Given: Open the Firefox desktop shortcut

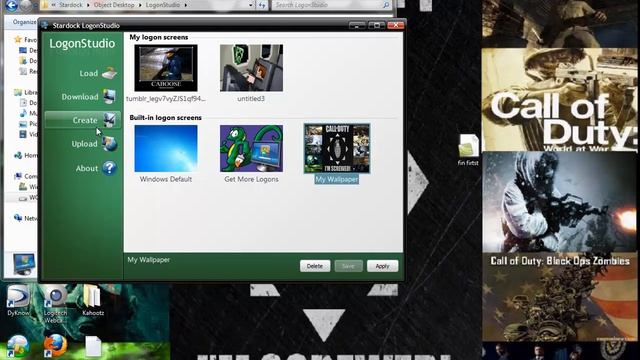Looking at the screenshot, I should click(x=55, y=346).
